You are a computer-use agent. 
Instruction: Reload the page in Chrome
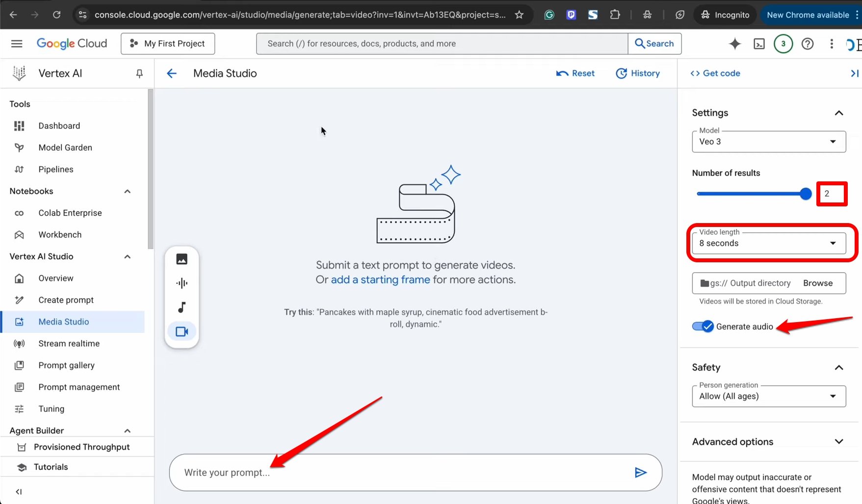tap(56, 15)
